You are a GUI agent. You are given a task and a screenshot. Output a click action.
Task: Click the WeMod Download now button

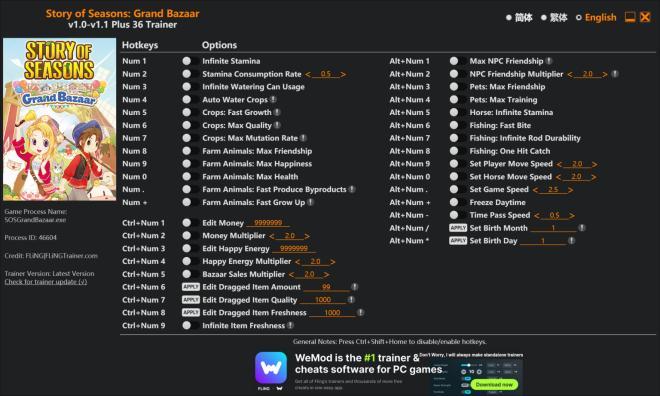click(x=494, y=385)
